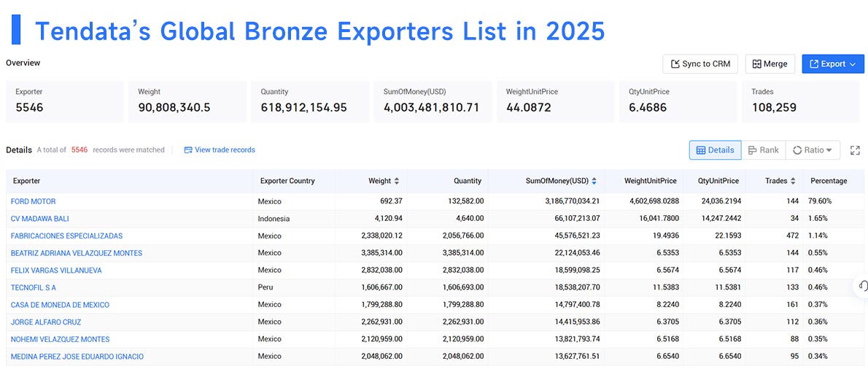Screen dimensions: 868x369
Task: Open the Export dropdown button
Action: tap(832, 63)
